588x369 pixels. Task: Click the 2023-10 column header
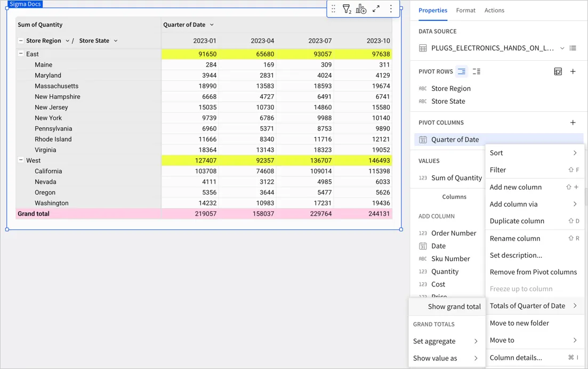point(378,40)
